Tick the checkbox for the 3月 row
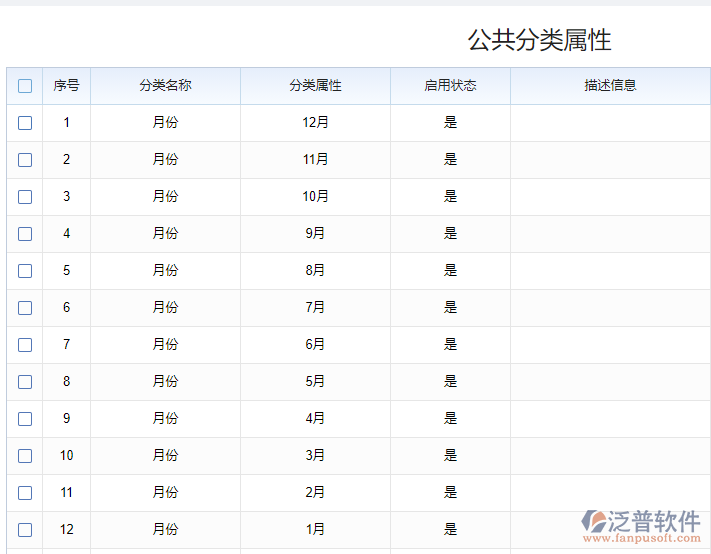Screen dimensions: 711x554 (x=25, y=456)
